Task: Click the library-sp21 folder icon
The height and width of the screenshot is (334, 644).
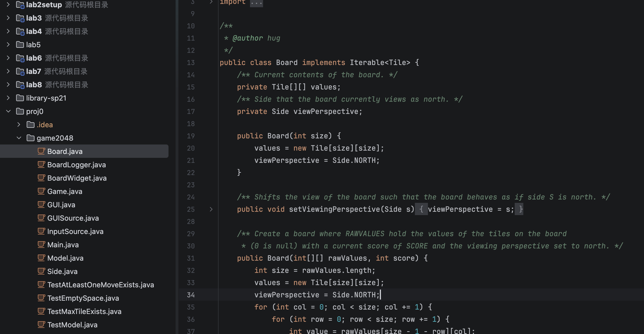Action: click(20, 98)
